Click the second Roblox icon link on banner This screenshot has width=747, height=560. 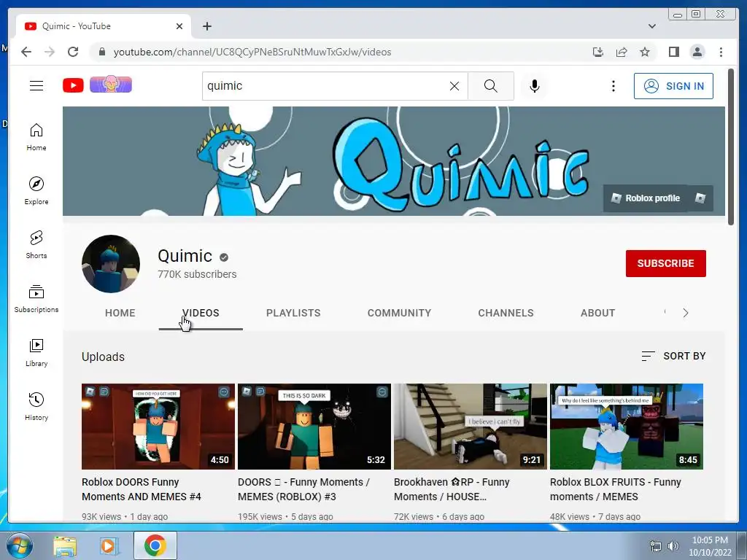click(x=700, y=198)
